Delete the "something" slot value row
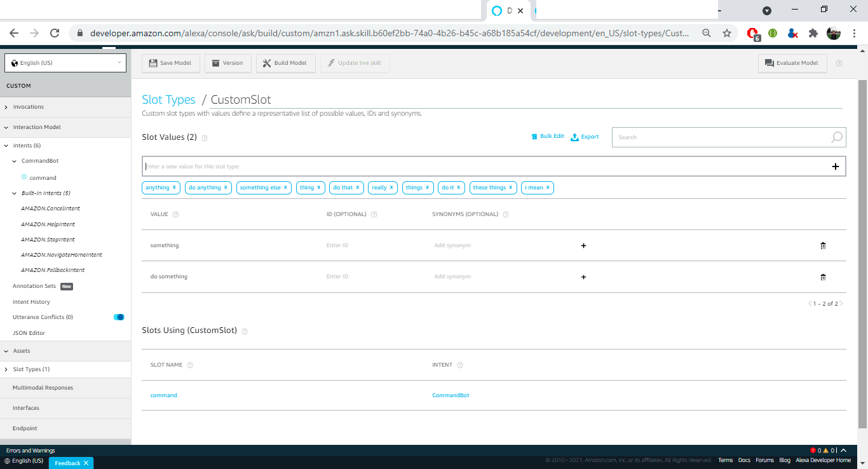Image resolution: width=868 pixels, height=469 pixels. pyautogui.click(x=823, y=245)
